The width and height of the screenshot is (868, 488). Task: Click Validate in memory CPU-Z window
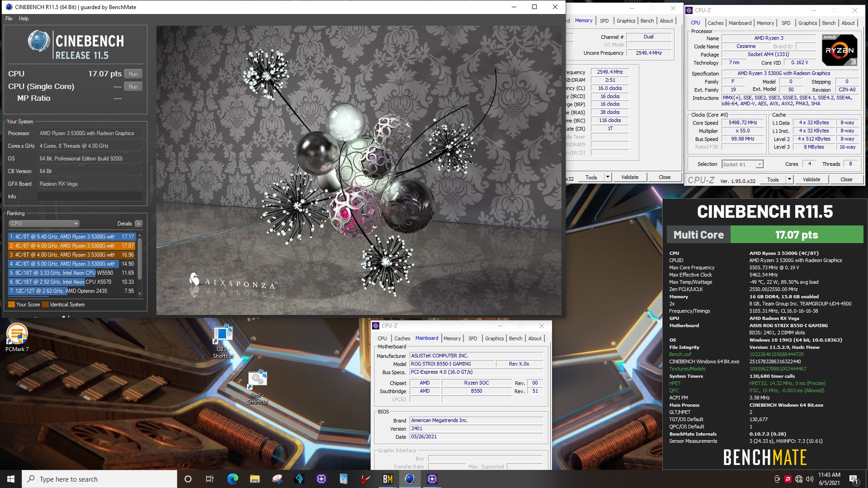coord(630,177)
